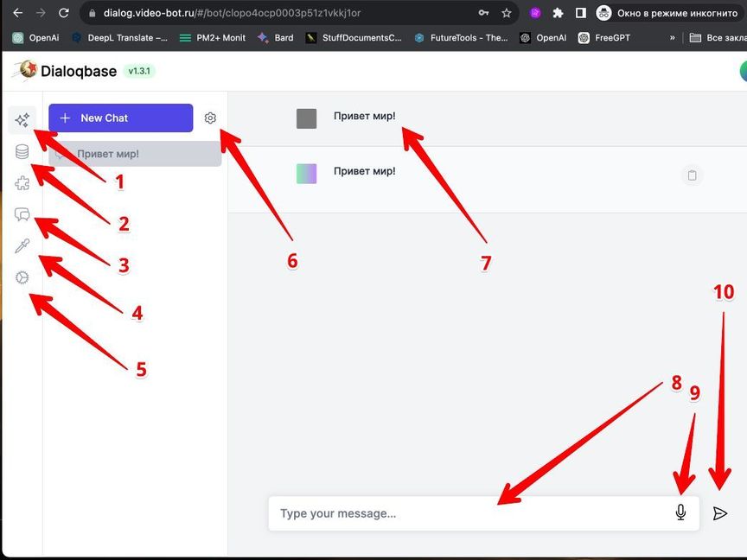Open the Playground sparkles icon in the sidebar

[x=22, y=120]
